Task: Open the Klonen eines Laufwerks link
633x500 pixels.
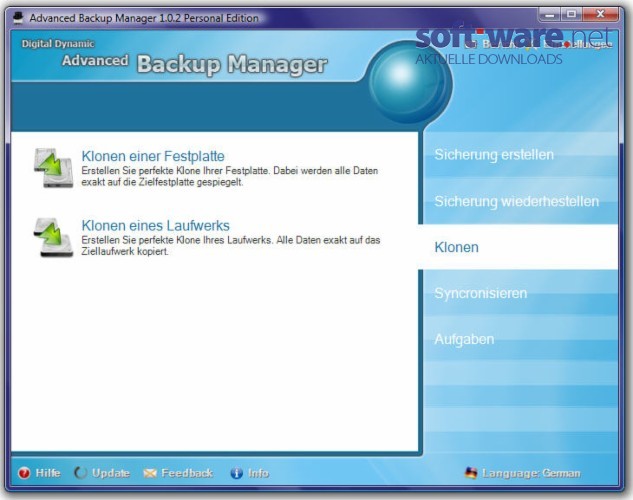Action: click(x=155, y=225)
